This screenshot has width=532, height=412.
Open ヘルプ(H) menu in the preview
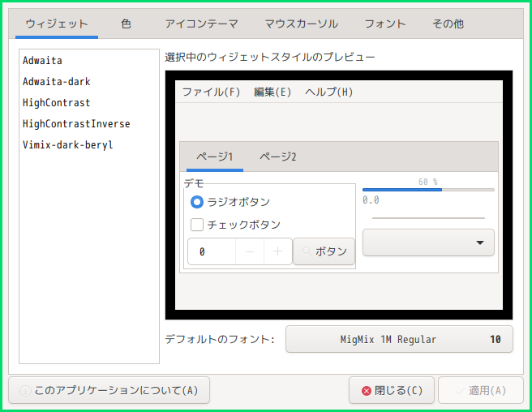[x=328, y=92]
